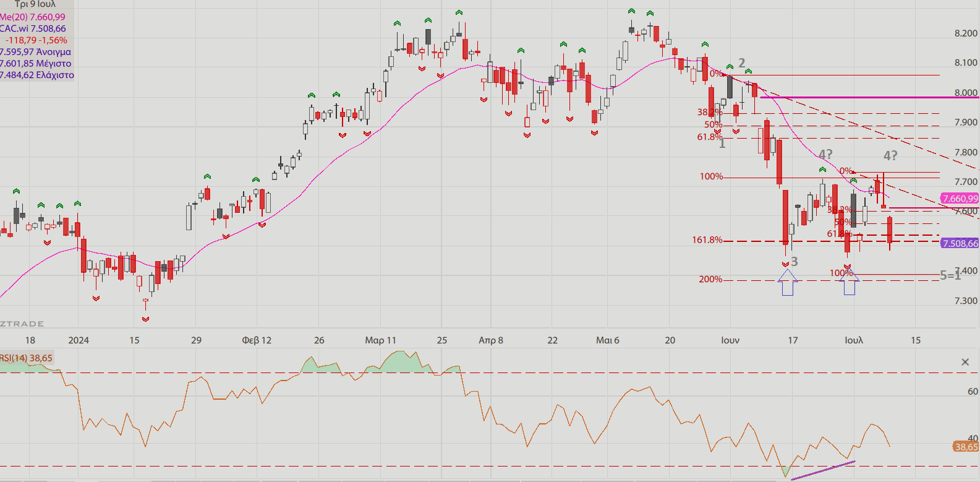This screenshot has height=482, width=980.
Task: Select the RSI(14) 38,65 indicator label
Action: tap(27, 358)
